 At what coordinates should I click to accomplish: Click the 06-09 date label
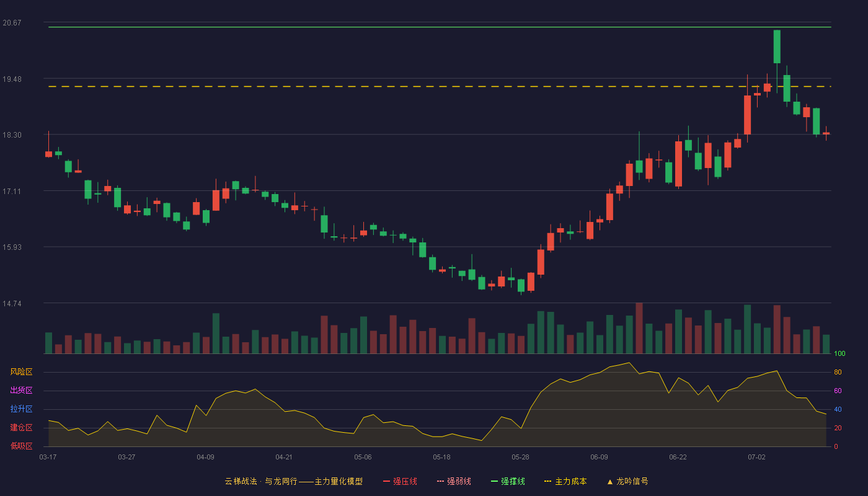[x=599, y=457]
